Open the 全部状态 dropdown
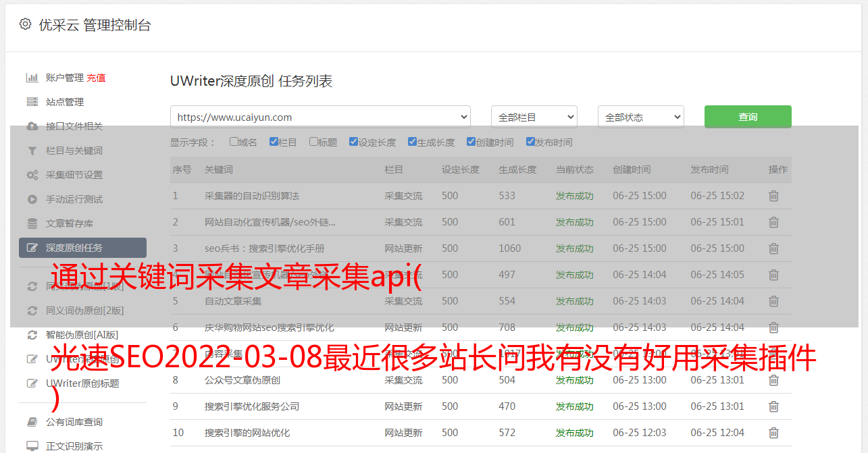Screen dimensions: 868x453 (640, 117)
